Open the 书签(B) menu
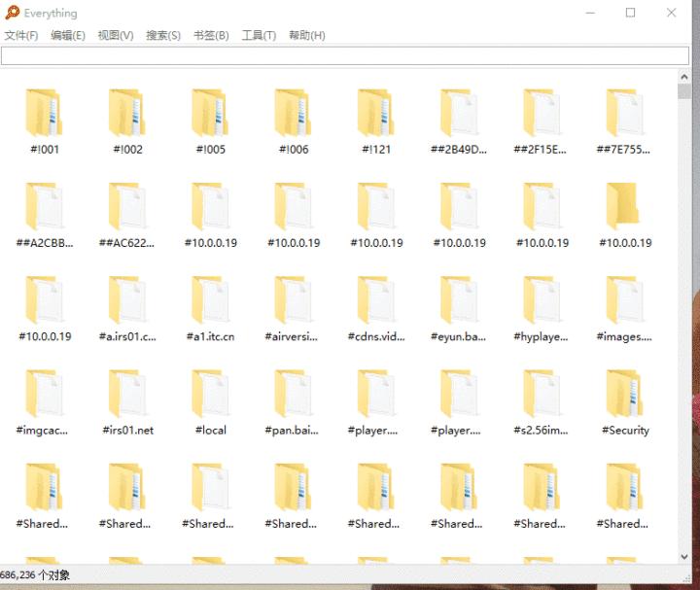 (211, 35)
